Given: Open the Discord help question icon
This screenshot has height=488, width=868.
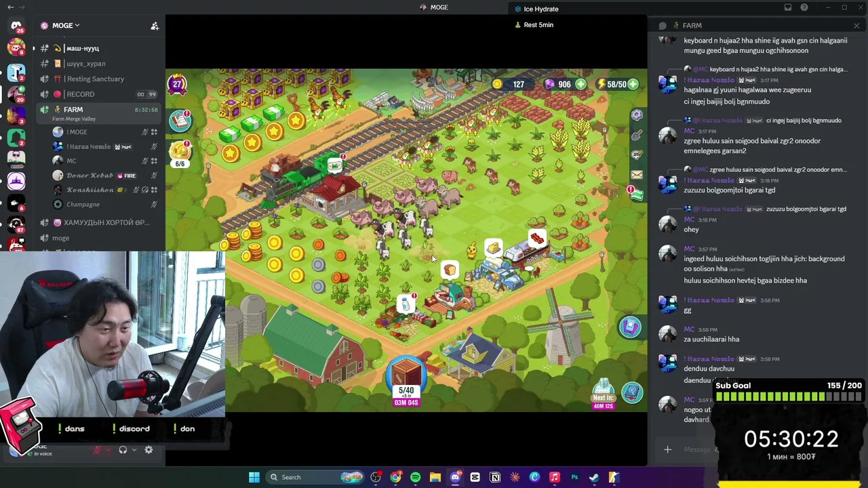Looking at the screenshot, I should (x=804, y=7).
